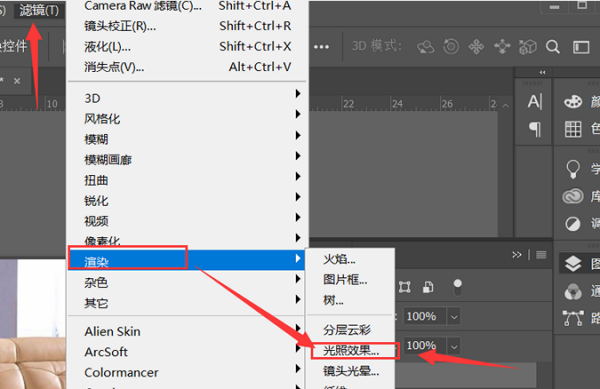Open 消失点(V)... vanishing point filter
This screenshot has height=389, width=600.
(188, 67)
